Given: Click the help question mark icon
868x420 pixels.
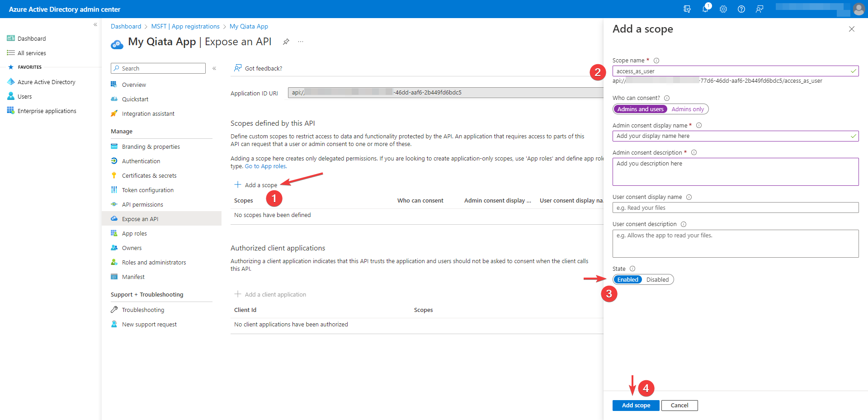Looking at the screenshot, I should coord(741,9).
